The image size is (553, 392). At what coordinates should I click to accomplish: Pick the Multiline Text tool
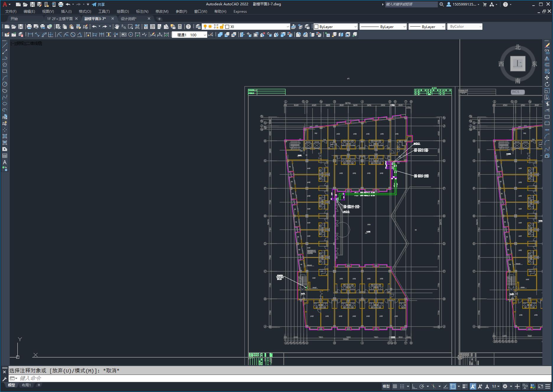click(5, 162)
